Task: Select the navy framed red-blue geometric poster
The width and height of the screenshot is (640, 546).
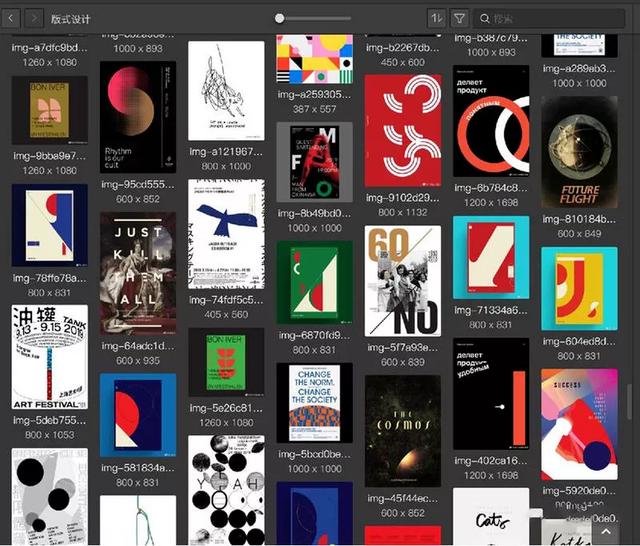Action: [x=49, y=225]
